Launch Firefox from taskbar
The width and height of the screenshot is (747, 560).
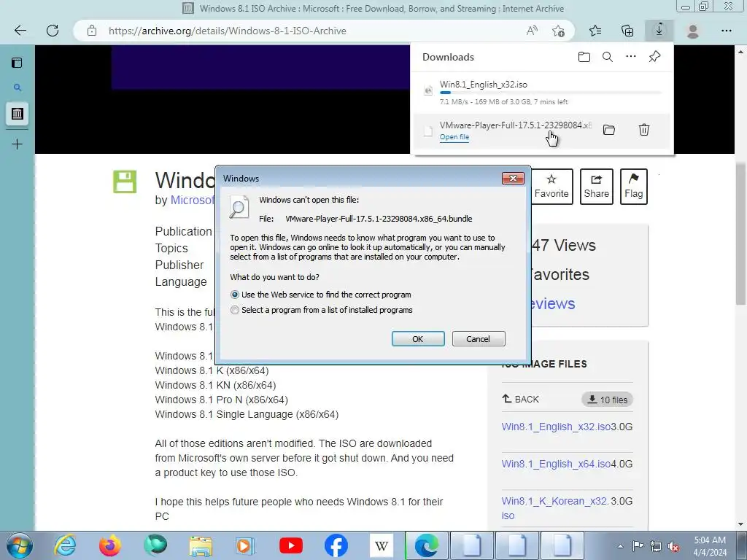110,545
